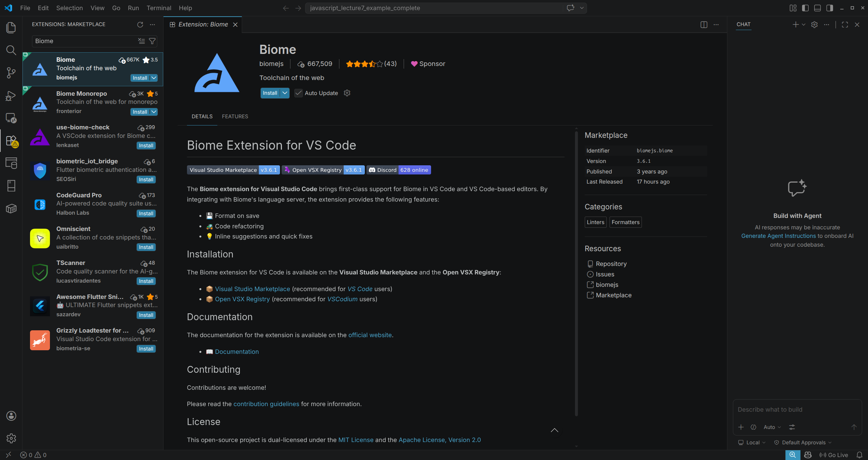Image resolution: width=868 pixels, height=460 pixels.
Task: Clear the extensions search results
Action: coord(142,41)
